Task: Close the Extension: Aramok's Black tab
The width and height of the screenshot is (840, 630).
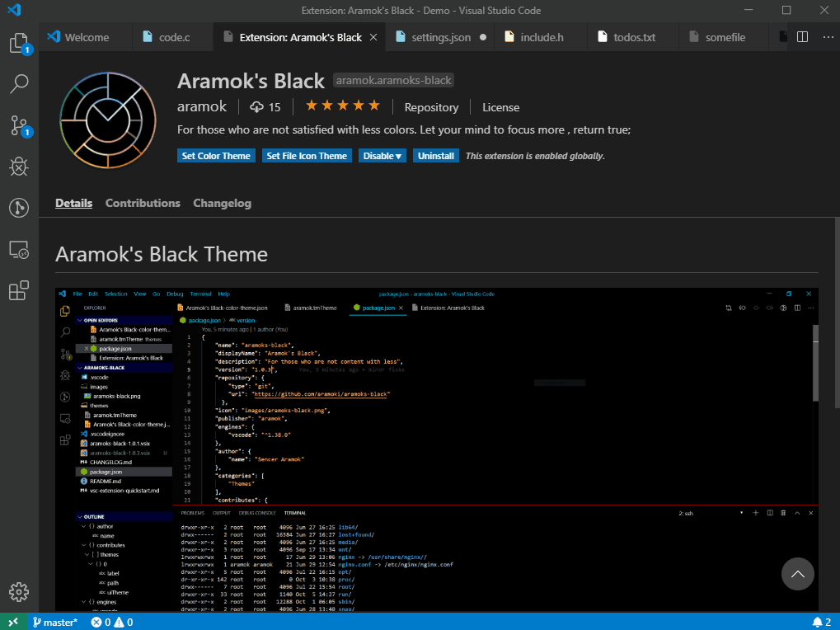Action: [x=373, y=37]
